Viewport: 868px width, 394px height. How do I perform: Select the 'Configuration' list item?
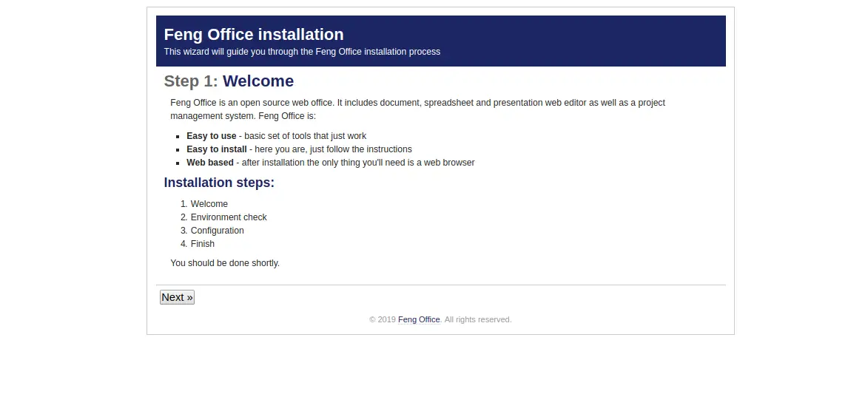(x=217, y=231)
